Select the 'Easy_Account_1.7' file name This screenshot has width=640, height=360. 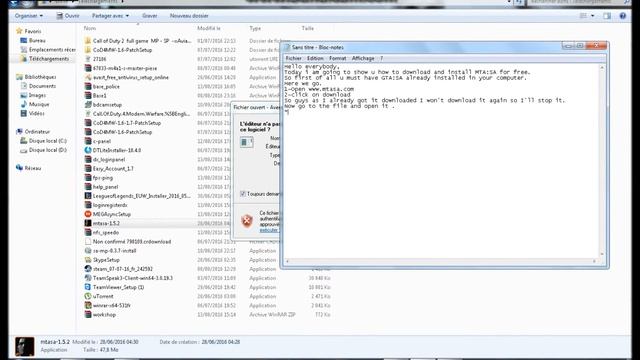tap(113, 169)
